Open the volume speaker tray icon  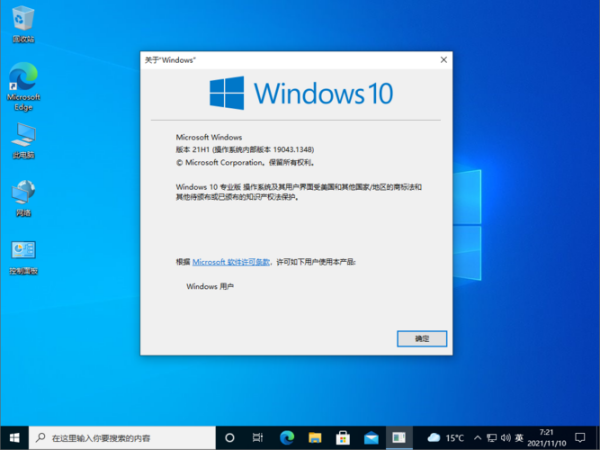[x=505, y=438]
